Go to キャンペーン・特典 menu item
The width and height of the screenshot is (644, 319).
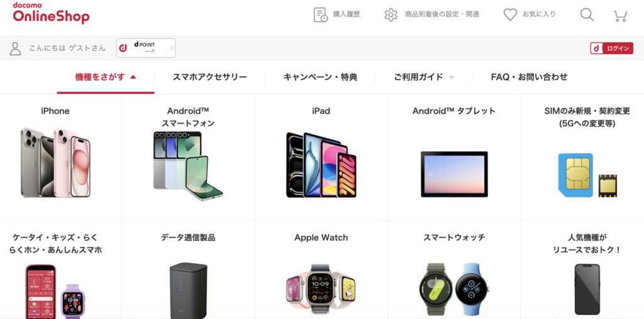(320, 77)
